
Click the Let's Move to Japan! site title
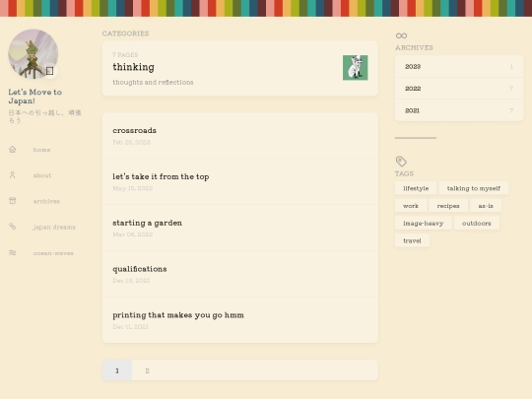point(35,97)
